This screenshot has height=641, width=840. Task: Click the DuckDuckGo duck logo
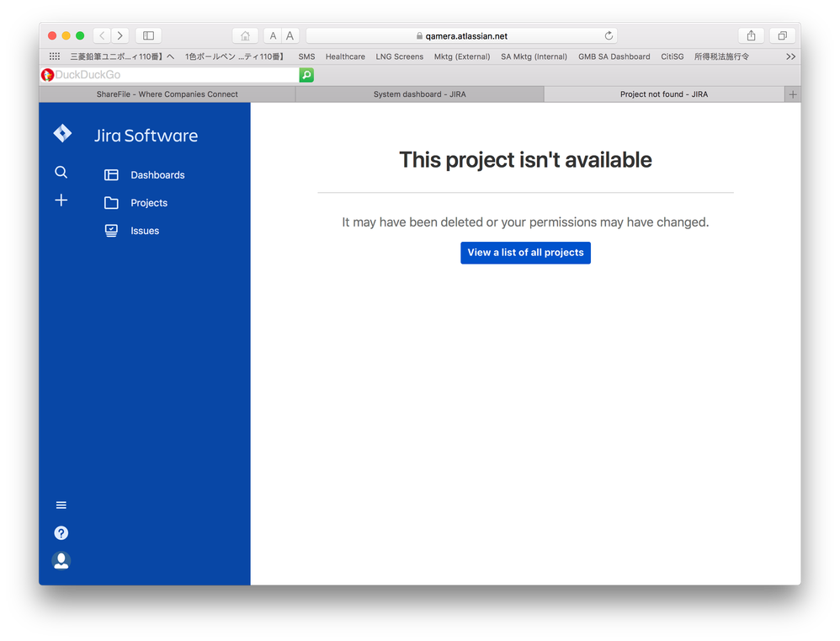(48, 75)
